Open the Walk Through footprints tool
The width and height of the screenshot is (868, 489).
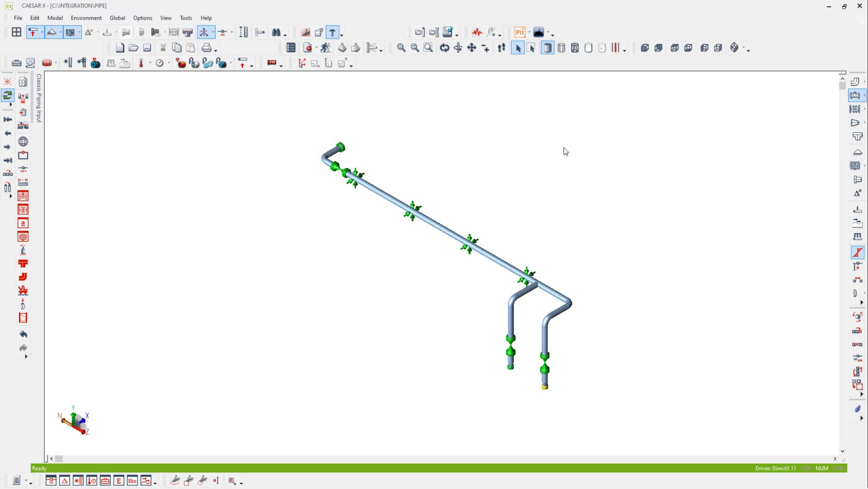pyautogui.click(x=501, y=48)
